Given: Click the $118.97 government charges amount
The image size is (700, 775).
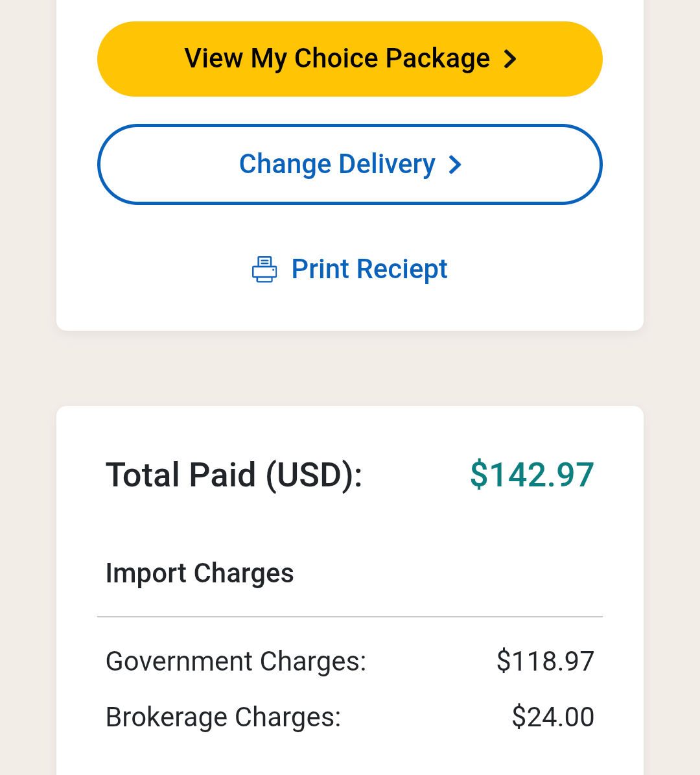Looking at the screenshot, I should click(x=545, y=662).
